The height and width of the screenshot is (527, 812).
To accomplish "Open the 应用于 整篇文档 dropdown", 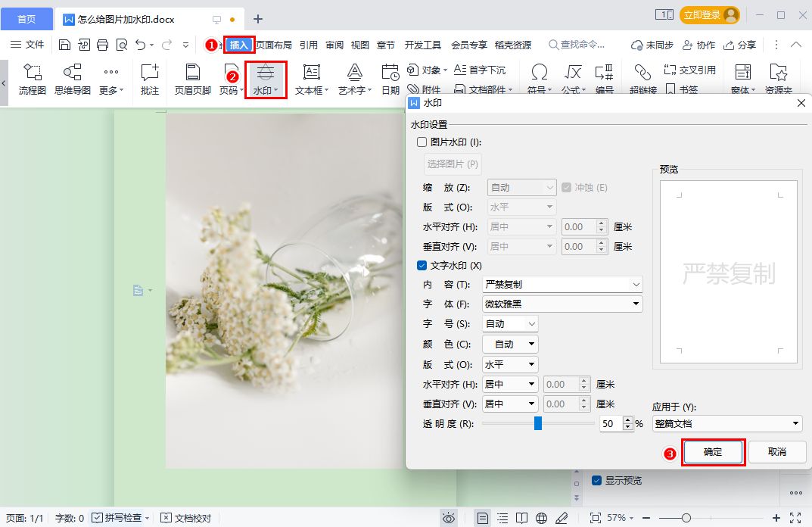I will (x=727, y=423).
